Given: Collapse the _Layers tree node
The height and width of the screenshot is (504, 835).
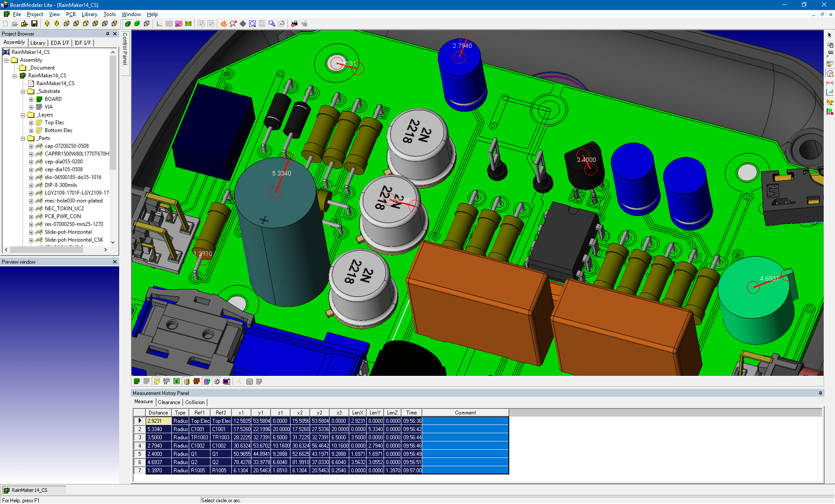Looking at the screenshot, I should tap(23, 115).
